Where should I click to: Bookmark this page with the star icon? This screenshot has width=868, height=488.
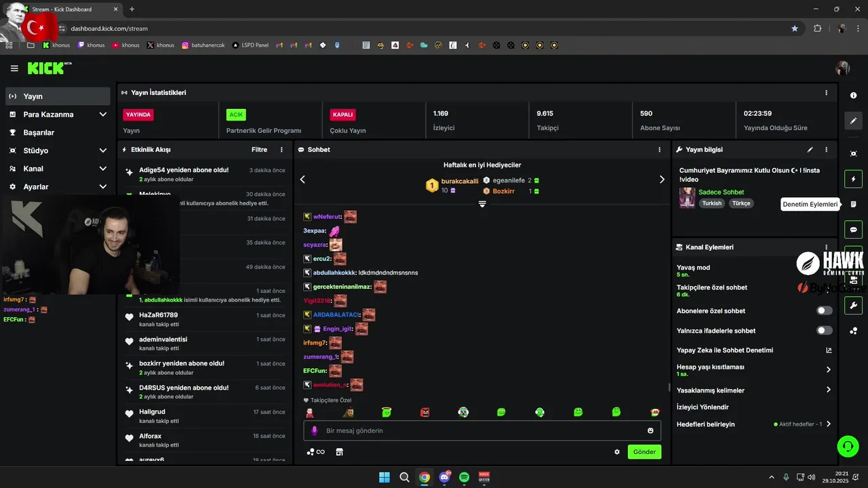tap(795, 28)
